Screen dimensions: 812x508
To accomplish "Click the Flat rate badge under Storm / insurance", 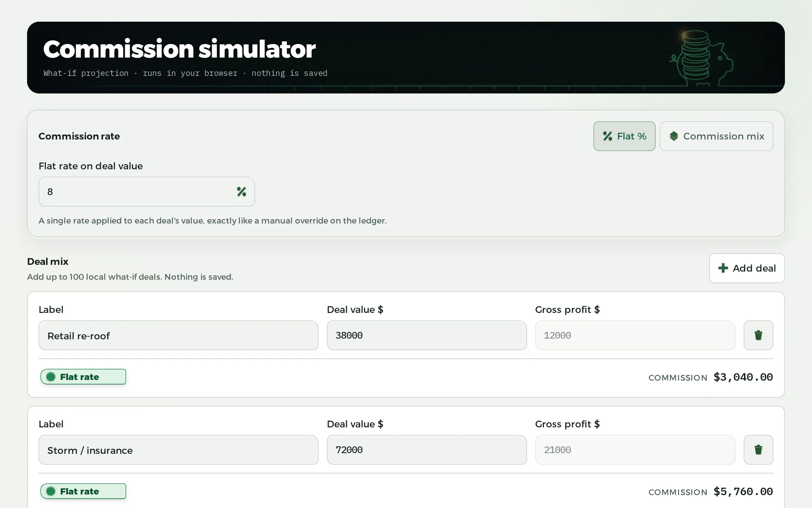I will click(83, 491).
